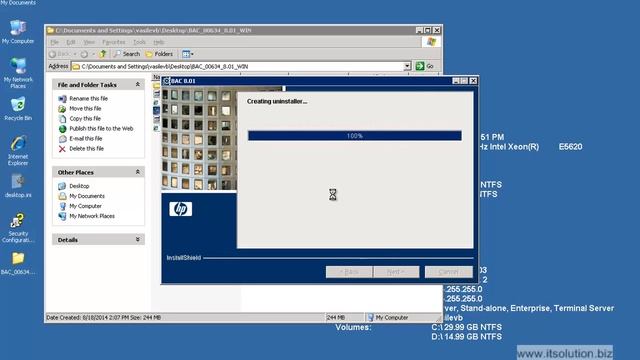Go to My Network Places in Other Places
640x360 pixels.
(x=92, y=216)
